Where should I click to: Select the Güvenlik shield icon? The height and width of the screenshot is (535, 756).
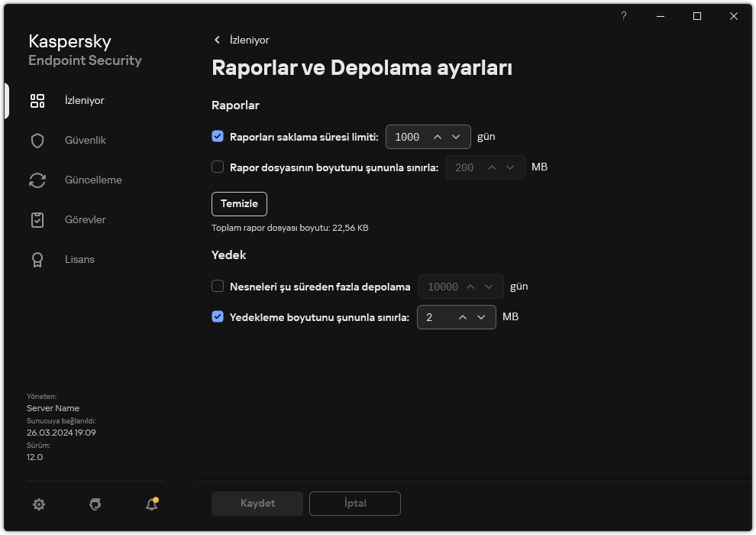point(37,140)
